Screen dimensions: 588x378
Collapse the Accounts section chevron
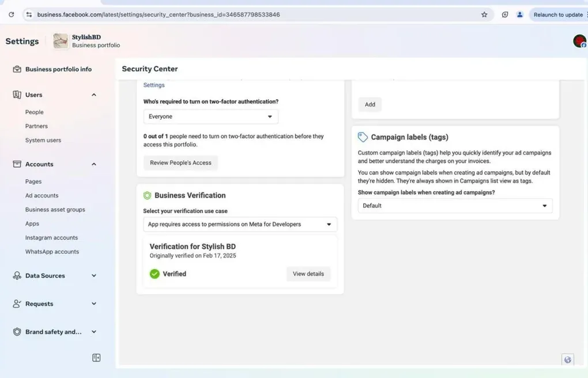94,164
